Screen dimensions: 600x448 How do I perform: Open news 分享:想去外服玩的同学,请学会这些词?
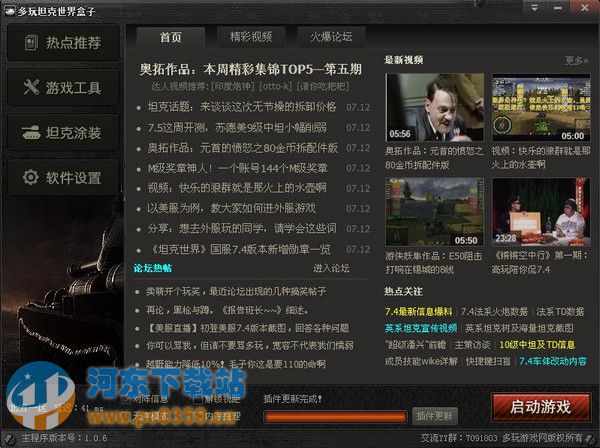coord(242,228)
